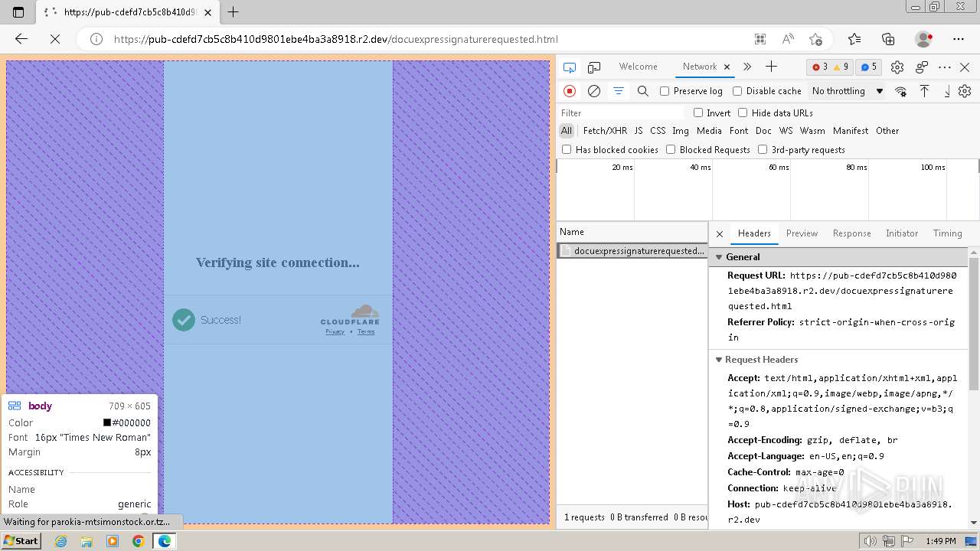
Task: Toggle the network filter bar icon
Action: [x=619, y=91]
